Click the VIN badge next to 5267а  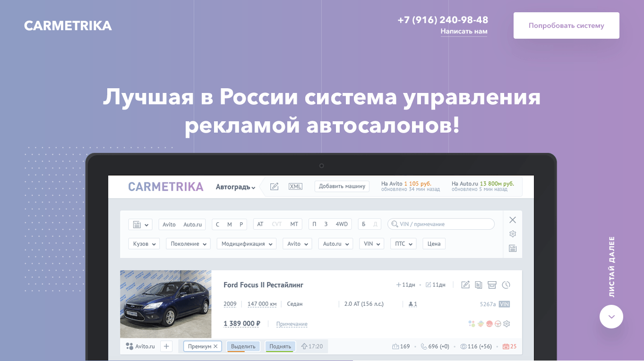tap(504, 304)
